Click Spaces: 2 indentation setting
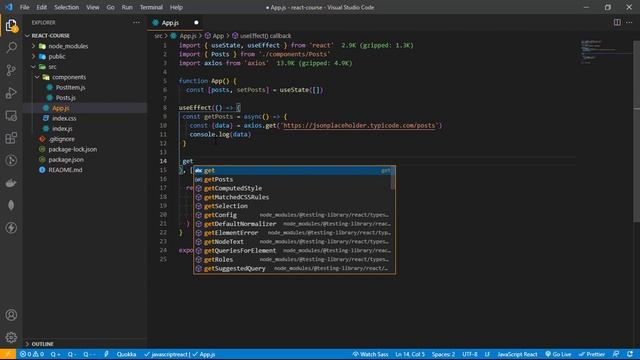The width and height of the screenshot is (640, 360). tap(443, 354)
